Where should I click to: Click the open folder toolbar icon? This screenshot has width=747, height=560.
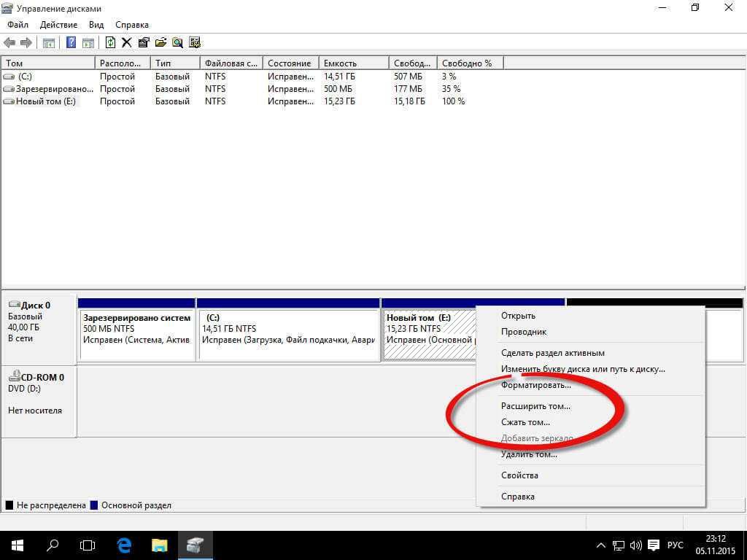[x=160, y=43]
